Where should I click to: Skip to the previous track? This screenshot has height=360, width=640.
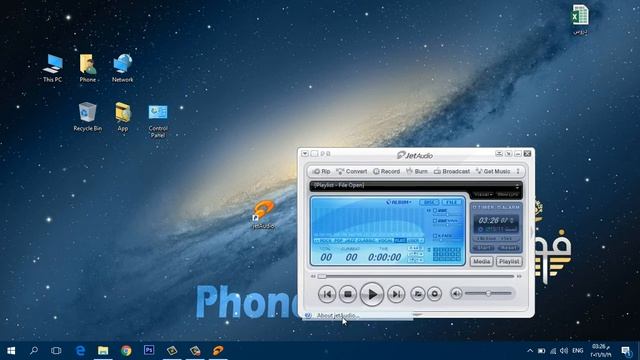pos(327,294)
